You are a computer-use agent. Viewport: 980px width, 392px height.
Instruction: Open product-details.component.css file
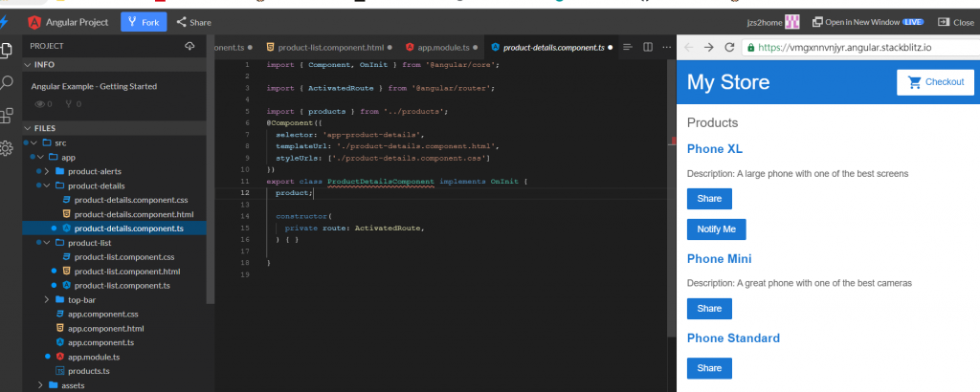tap(130, 200)
